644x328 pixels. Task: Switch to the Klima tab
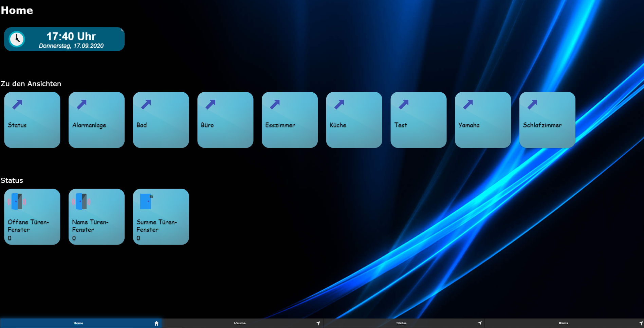pyautogui.click(x=564, y=323)
